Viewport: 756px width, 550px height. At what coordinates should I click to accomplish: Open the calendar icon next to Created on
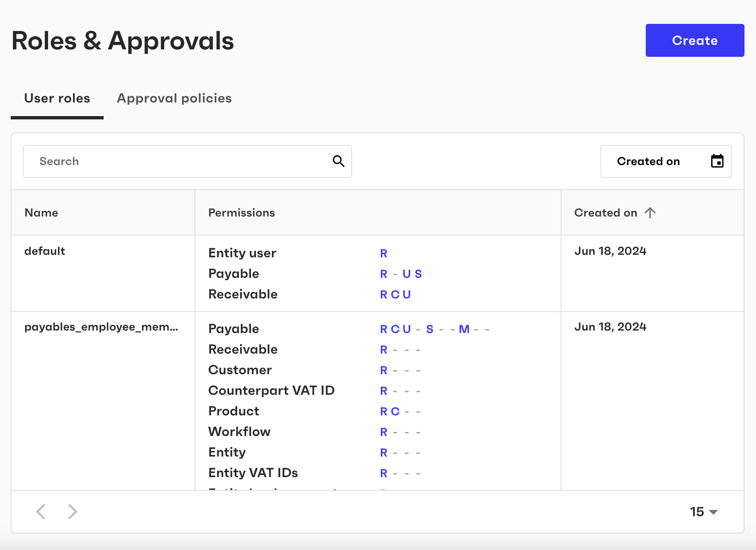pyautogui.click(x=717, y=161)
